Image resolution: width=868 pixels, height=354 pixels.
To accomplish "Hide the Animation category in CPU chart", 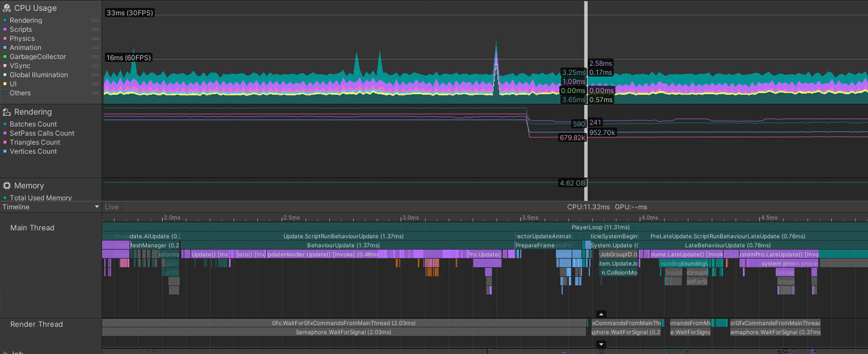I will [x=4, y=48].
